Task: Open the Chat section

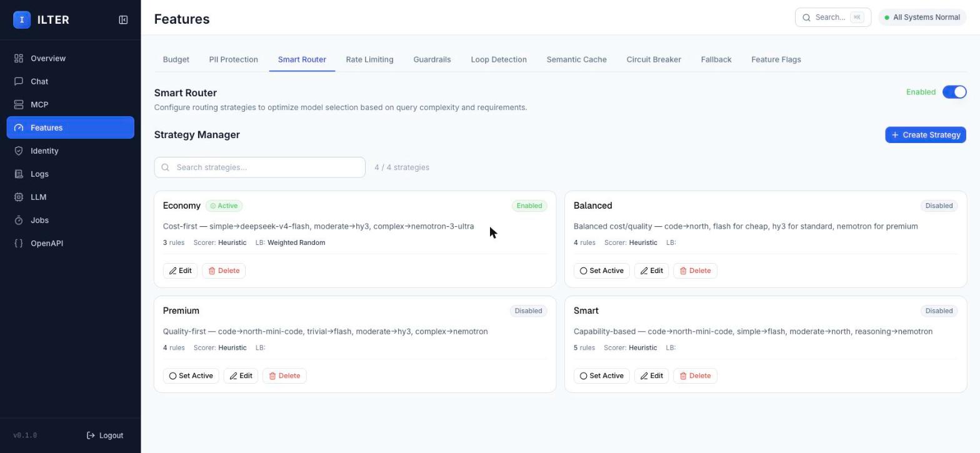Action: (x=70, y=81)
